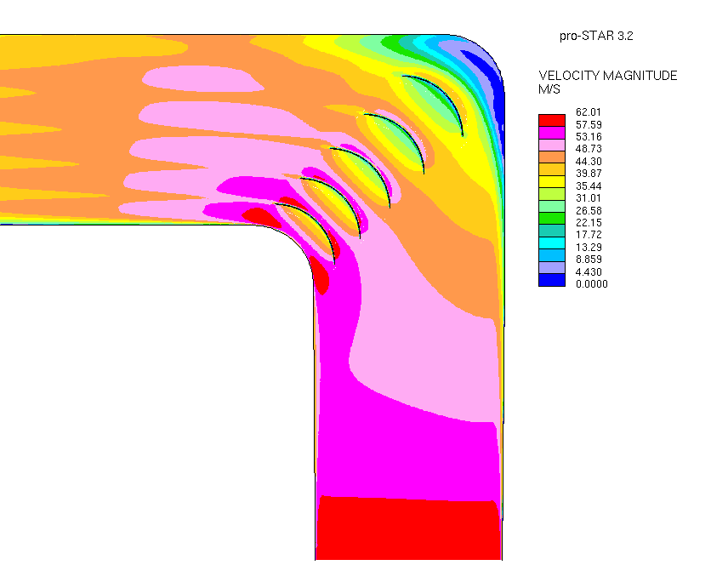711x588 pixels.
Task: Click the legend value 22.15
Action: coord(589,223)
